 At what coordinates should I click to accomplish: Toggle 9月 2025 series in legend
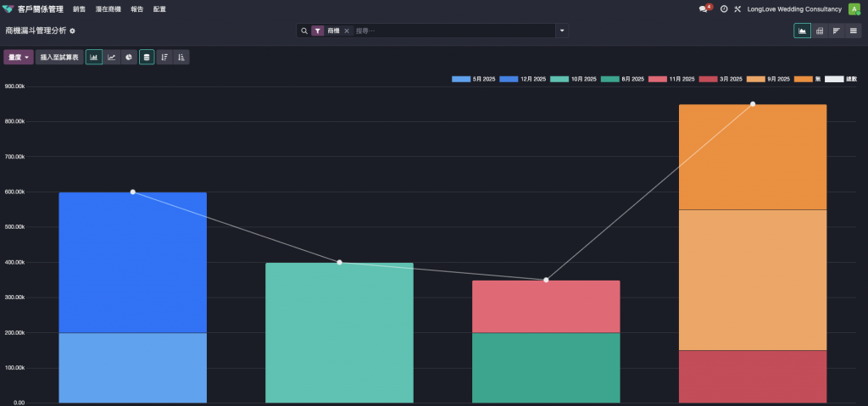768,79
